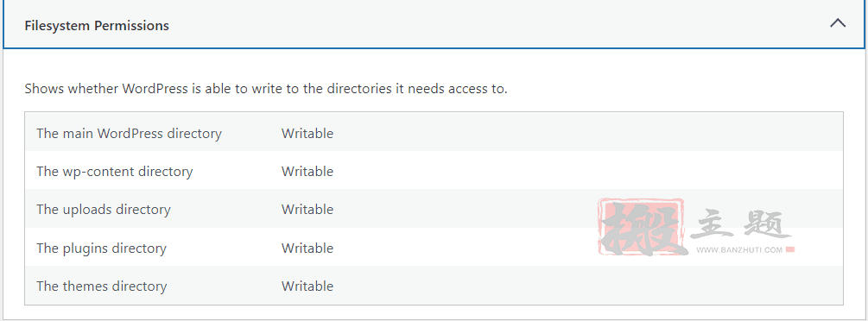868x321 pixels.
Task: Click the red seal watermark logo
Action: point(642,227)
